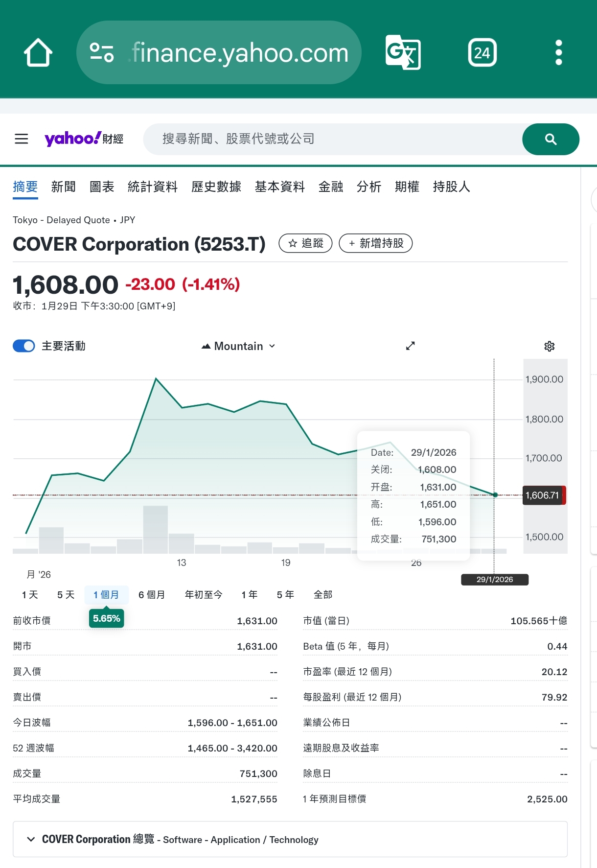This screenshot has height=868, width=597.
Task: Click the 29/1/2026 data point on chart
Action: (x=495, y=495)
